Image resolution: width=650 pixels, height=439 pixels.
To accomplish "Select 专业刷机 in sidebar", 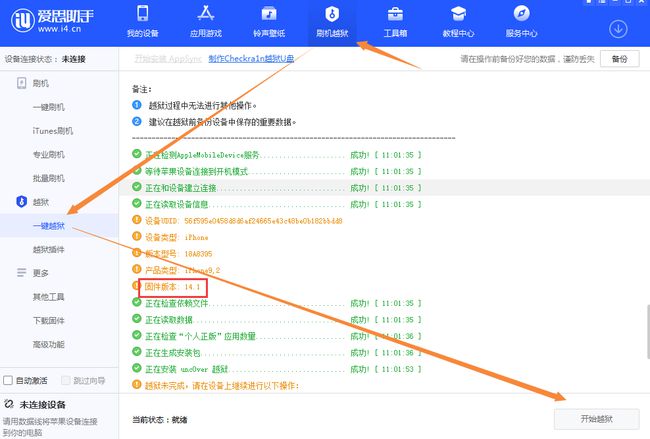I will [x=49, y=155].
